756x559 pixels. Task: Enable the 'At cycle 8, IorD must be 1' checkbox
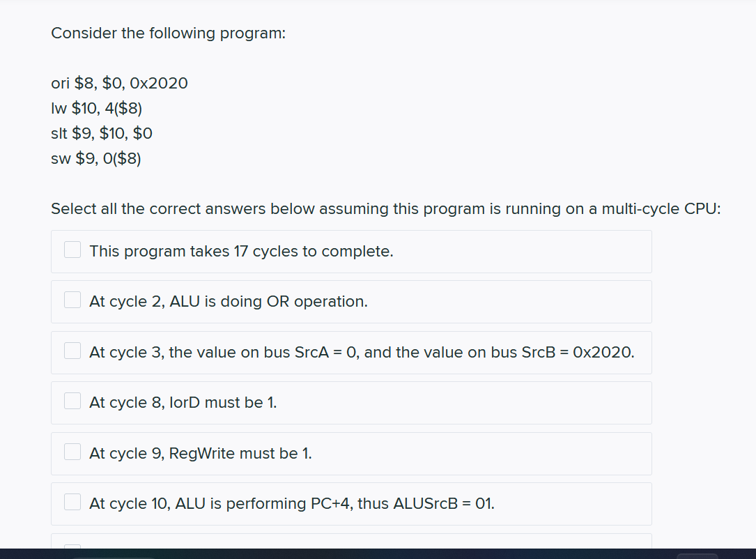point(72,400)
